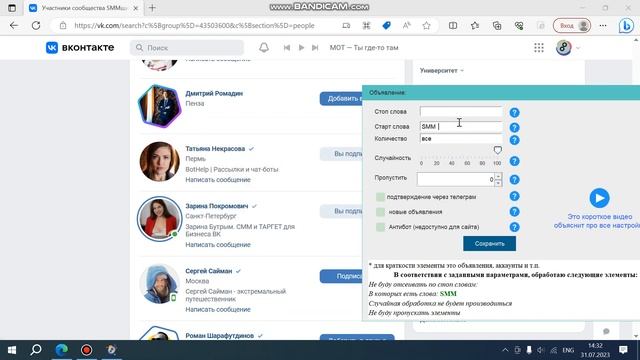This screenshot has height=360, width=640.
Task: Open the Read aloud icon
Action: tap(406, 26)
